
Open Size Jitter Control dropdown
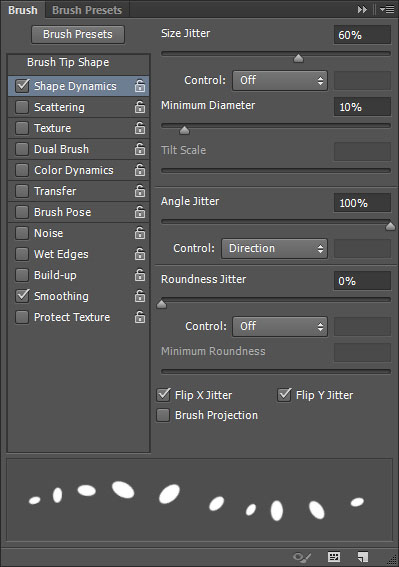point(280,80)
